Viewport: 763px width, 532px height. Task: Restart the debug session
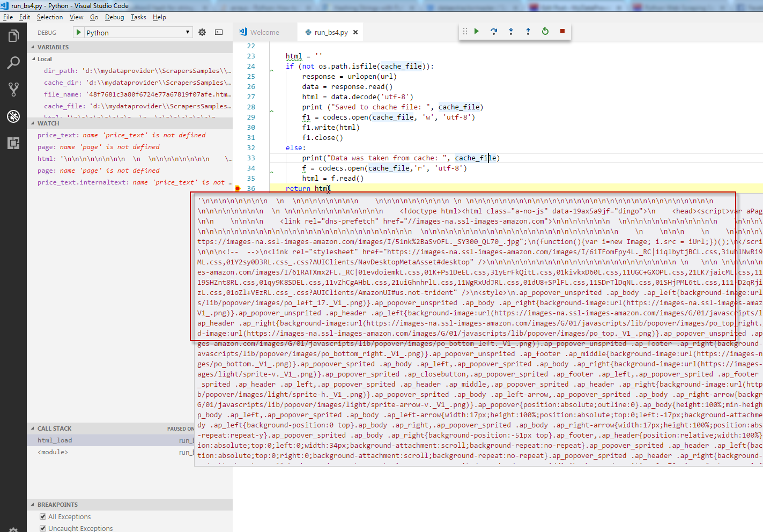[x=545, y=31]
